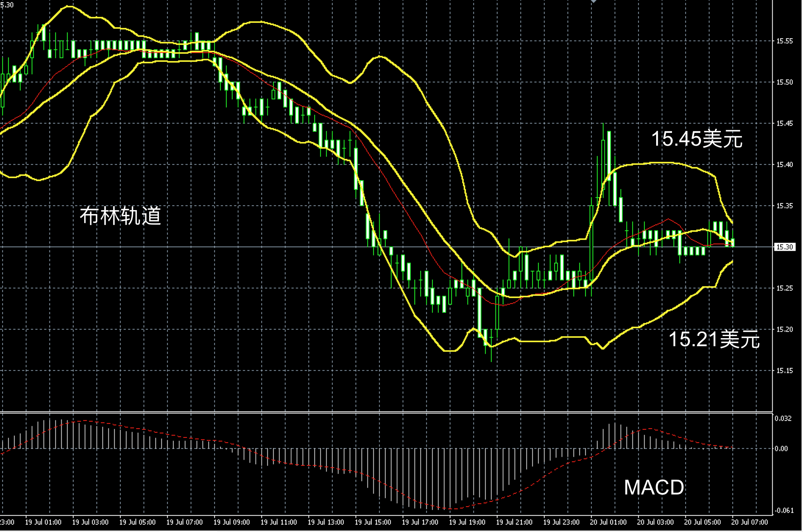Click the 0.00 MACD zero-level label
The image size is (803, 532).
781,448
